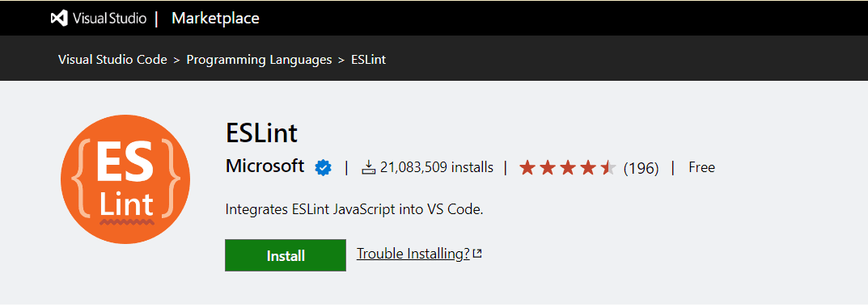Click the 21,083,509 installs count
The height and width of the screenshot is (307, 868).
pos(437,167)
